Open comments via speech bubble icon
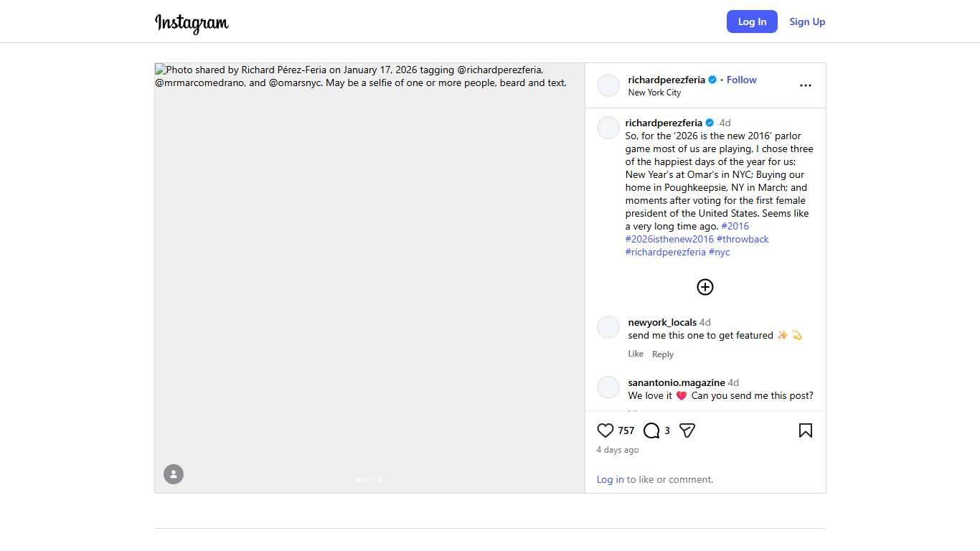Image resolution: width=980 pixels, height=551 pixels. tap(651, 430)
